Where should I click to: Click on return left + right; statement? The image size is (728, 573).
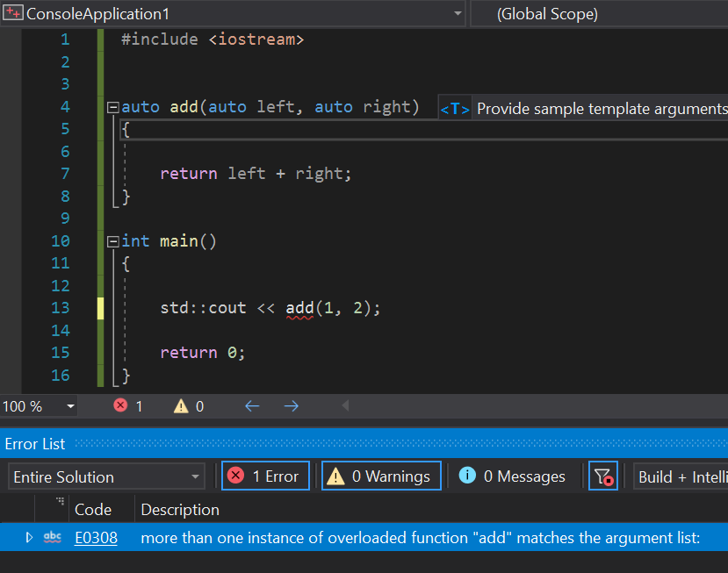256,174
